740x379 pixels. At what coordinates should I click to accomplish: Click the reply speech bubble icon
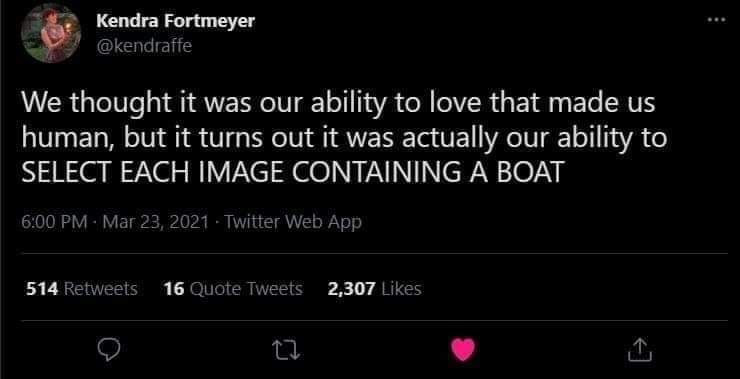tap(109, 350)
